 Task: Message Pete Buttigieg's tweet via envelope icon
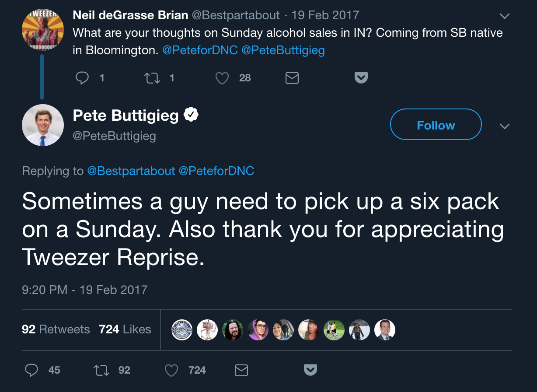point(241,371)
